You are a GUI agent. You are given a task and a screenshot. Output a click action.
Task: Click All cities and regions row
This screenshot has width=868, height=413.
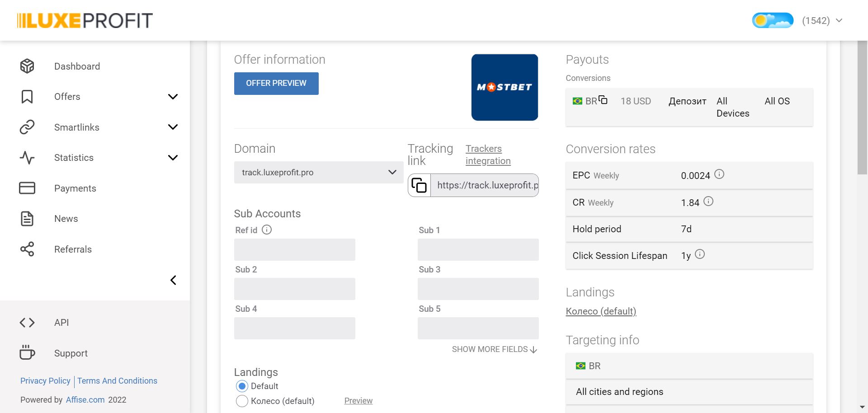[x=689, y=392]
